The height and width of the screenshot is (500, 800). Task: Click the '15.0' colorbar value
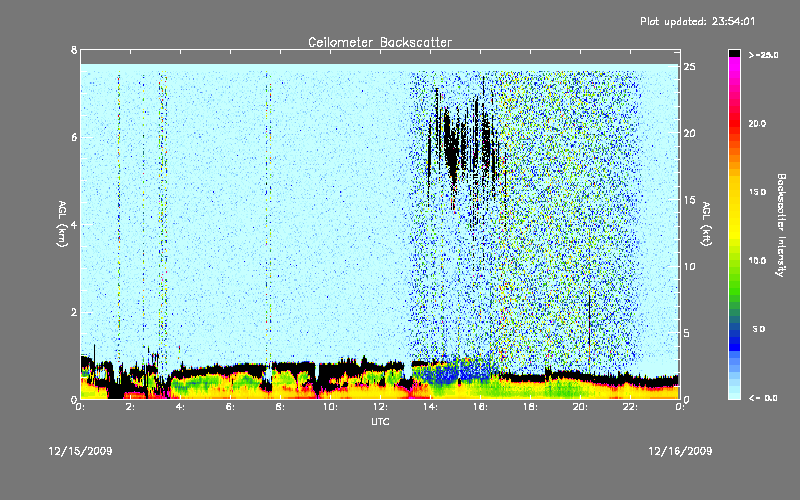click(757, 192)
